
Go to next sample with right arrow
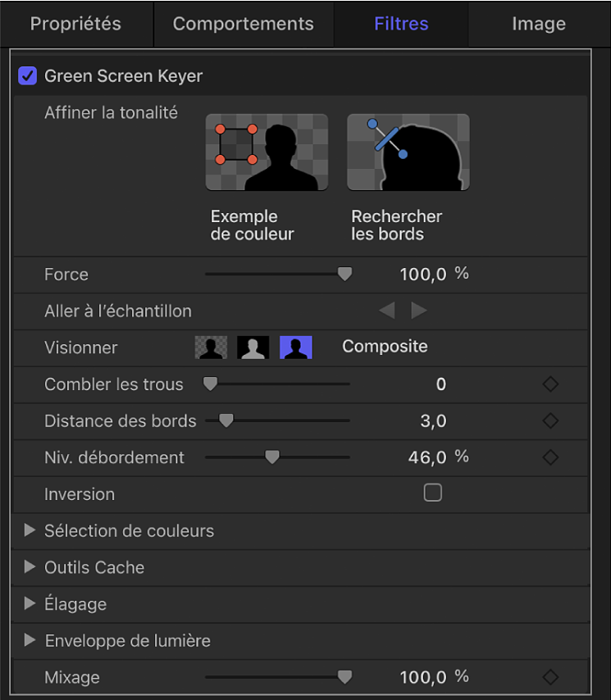(x=418, y=310)
